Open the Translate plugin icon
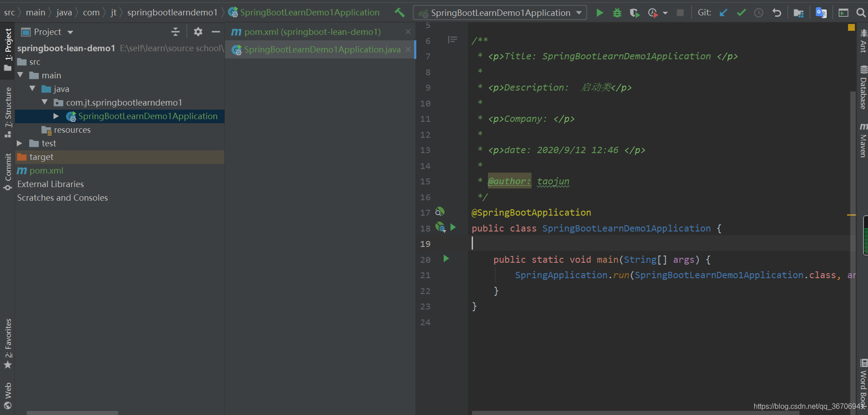The width and height of the screenshot is (868, 415). [x=821, y=13]
